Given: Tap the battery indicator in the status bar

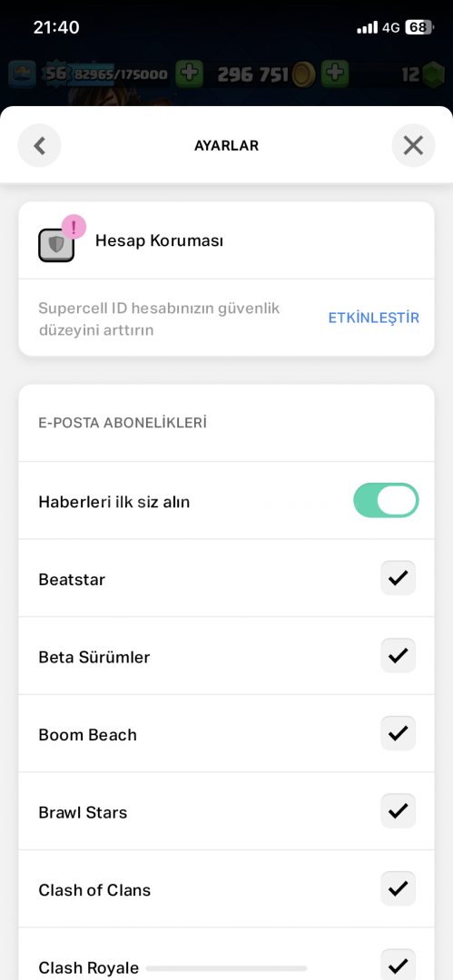Looking at the screenshot, I should tap(419, 27).
